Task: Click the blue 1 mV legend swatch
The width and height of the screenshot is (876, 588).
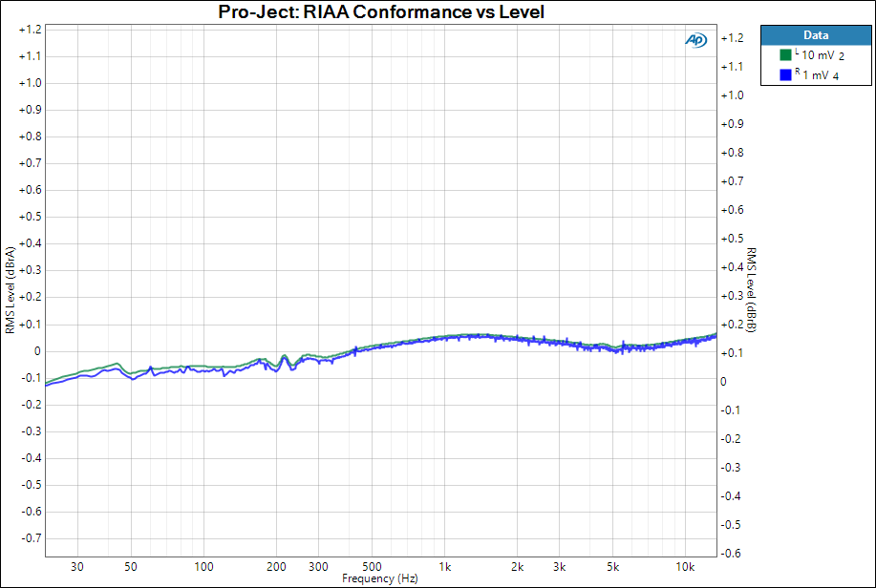Action: pyautogui.click(x=785, y=74)
